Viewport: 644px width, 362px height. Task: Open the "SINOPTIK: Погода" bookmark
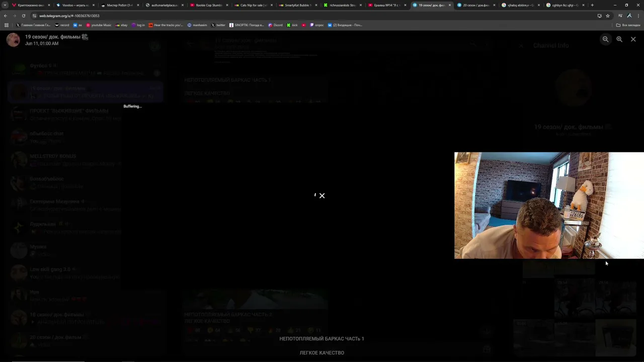point(247,25)
